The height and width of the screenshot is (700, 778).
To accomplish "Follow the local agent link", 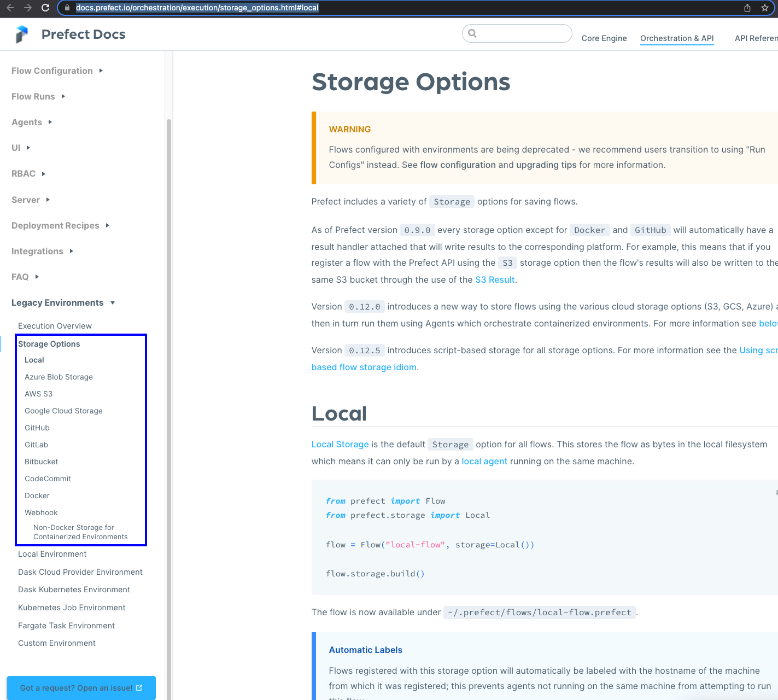I will [484, 461].
